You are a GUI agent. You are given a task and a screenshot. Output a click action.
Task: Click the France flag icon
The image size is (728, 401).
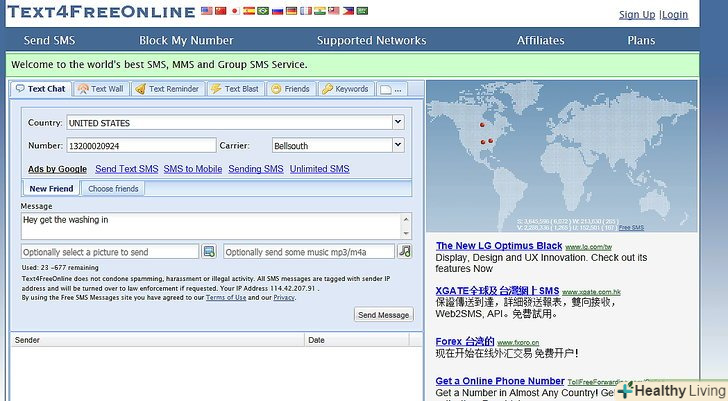305,11
